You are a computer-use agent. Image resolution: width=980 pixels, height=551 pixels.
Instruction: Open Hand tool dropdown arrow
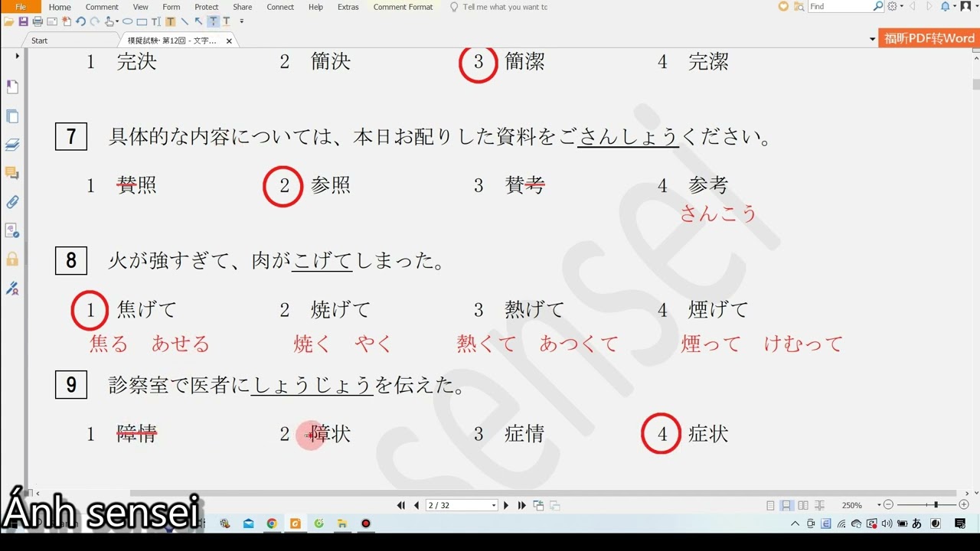coord(117,22)
